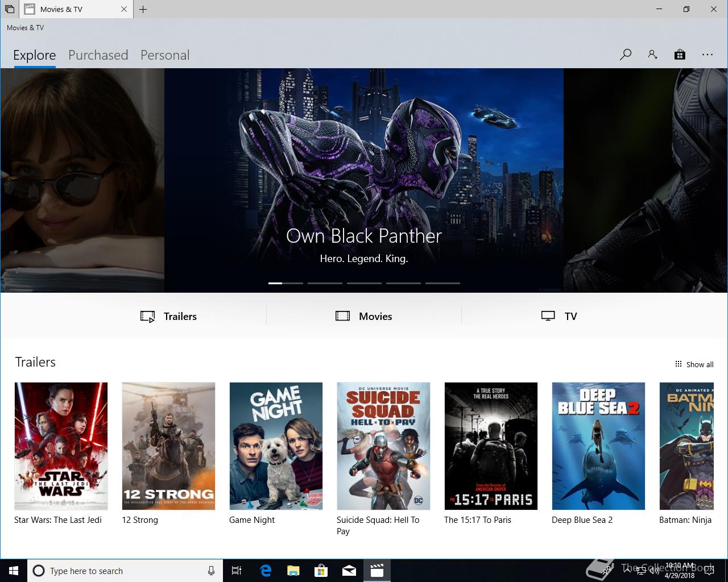Click the Game Night title text
Viewport: 728px width, 582px height.
252,520
